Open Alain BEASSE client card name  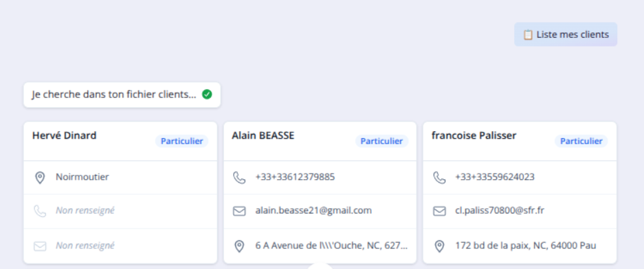click(x=263, y=135)
